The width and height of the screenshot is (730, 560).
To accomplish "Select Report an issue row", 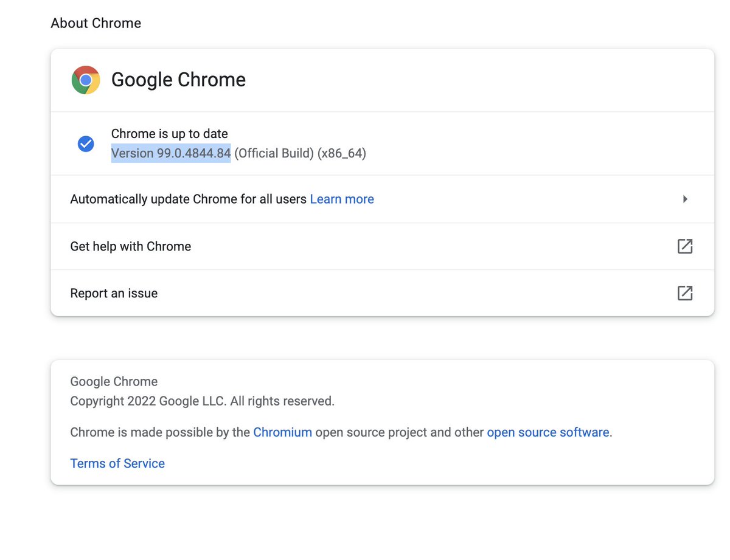I will point(382,293).
